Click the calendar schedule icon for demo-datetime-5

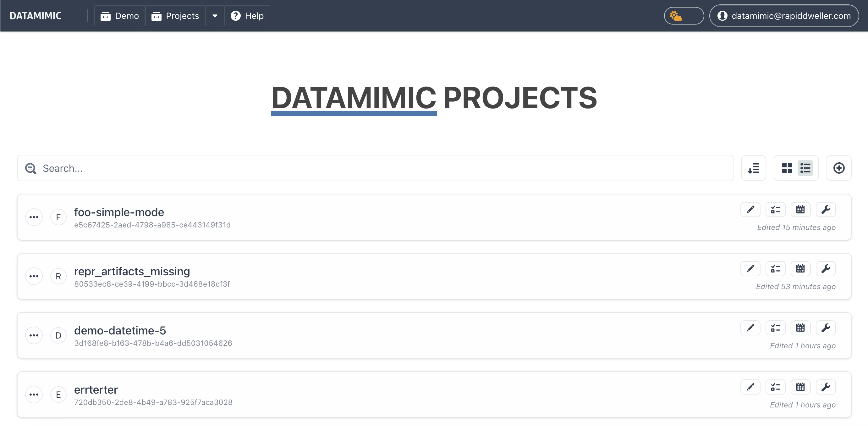point(800,328)
